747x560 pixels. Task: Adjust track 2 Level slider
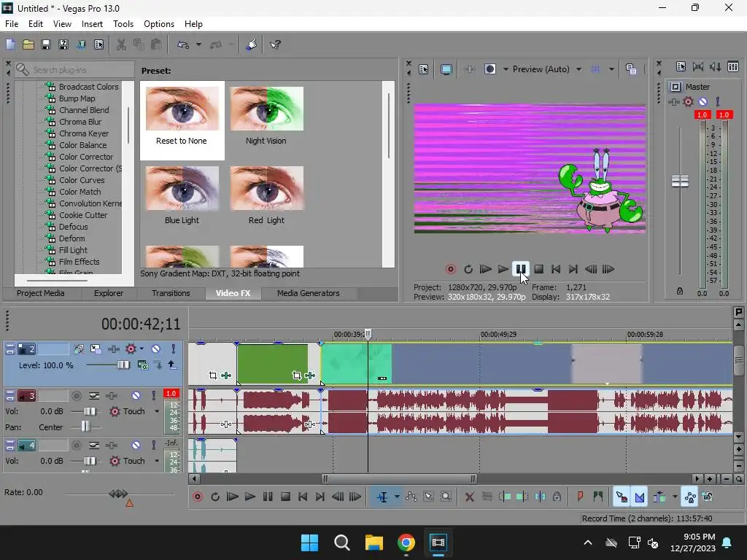click(x=123, y=365)
